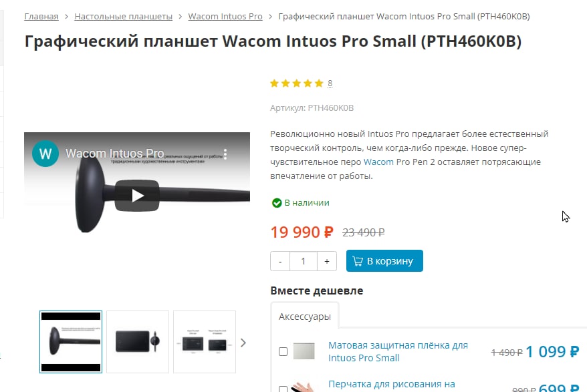Select the tablet with pen thumbnail
Image resolution: width=587 pixels, height=392 pixels.
[x=138, y=342]
